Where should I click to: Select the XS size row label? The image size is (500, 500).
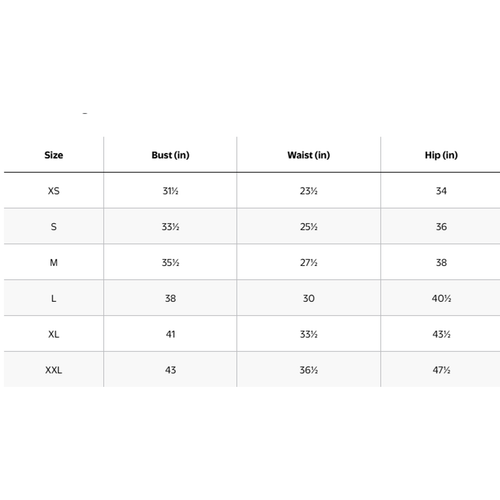54,191
